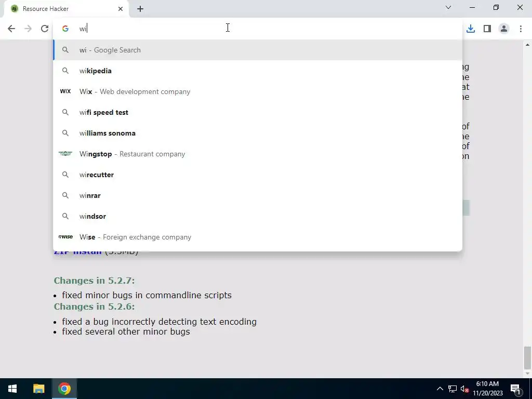Click the search magnifier beside winrar

(65, 195)
